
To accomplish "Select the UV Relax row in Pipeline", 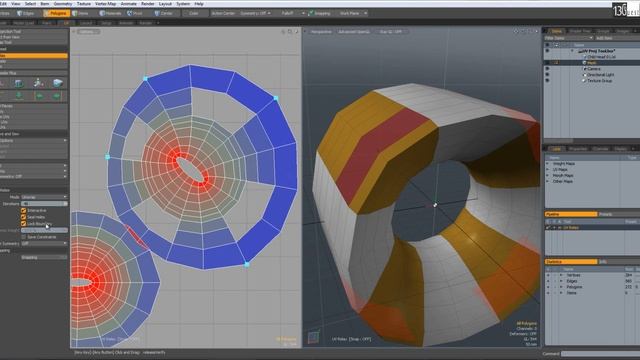I will pos(592,228).
